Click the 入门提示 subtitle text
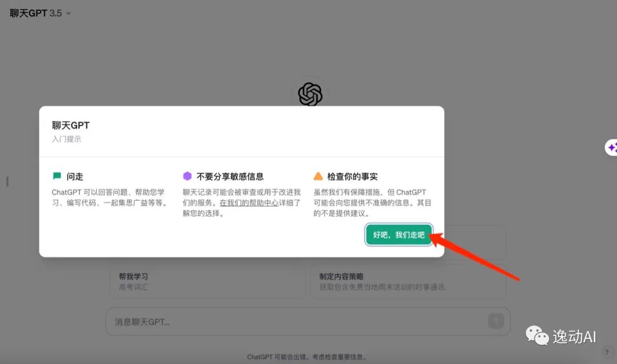This screenshot has width=617, height=364. 66,139
